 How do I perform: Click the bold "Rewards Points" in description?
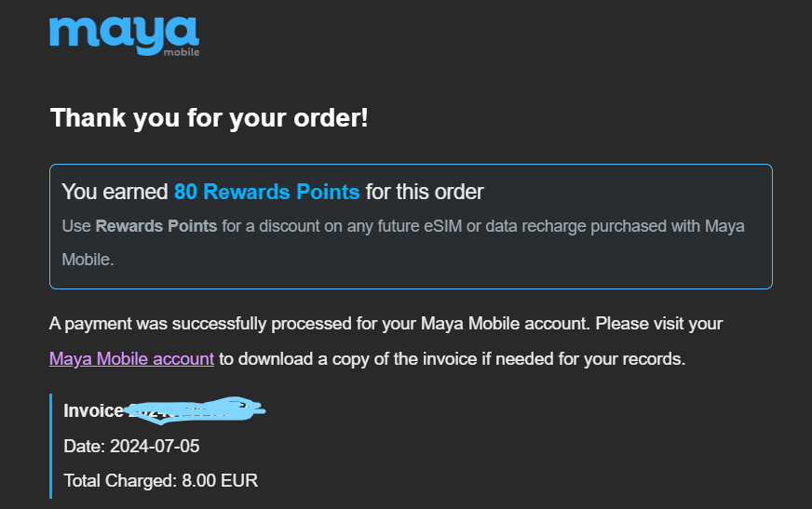click(x=156, y=226)
